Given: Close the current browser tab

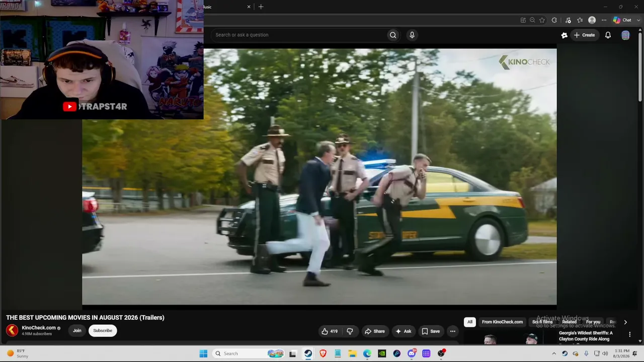Looking at the screenshot, I should (x=249, y=7).
